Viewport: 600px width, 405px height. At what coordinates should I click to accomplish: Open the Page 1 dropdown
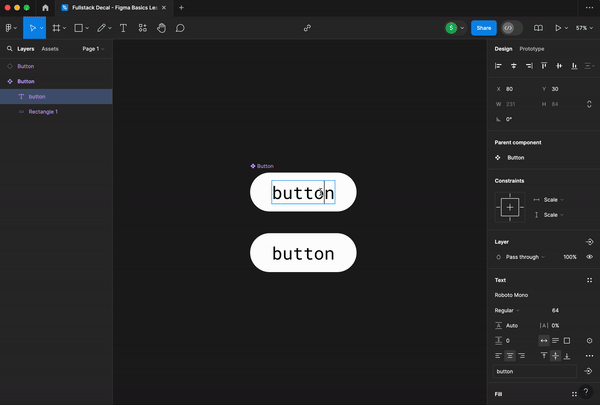click(93, 49)
